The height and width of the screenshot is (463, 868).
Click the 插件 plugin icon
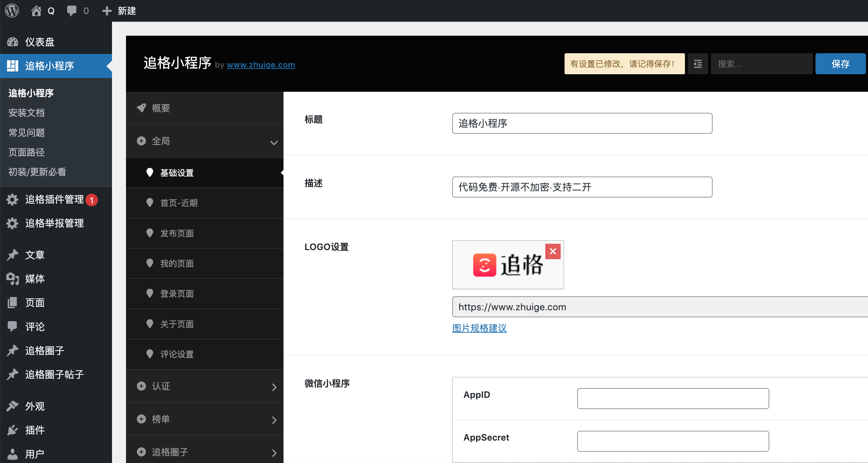pos(12,430)
